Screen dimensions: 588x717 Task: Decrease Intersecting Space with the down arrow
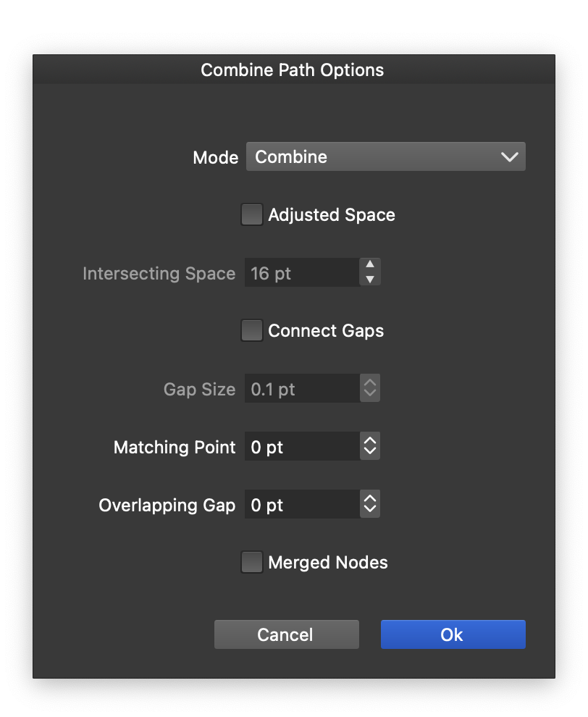click(x=370, y=280)
